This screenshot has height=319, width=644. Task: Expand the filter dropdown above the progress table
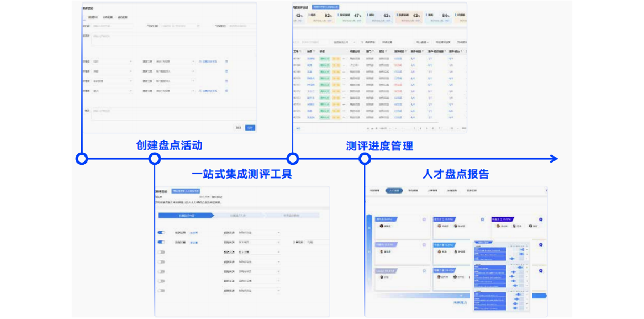click(x=344, y=42)
